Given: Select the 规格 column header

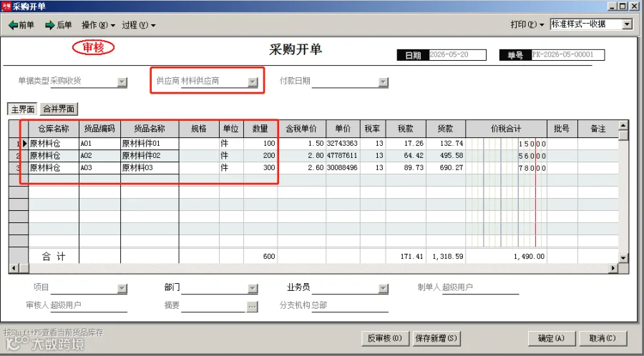Looking at the screenshot, I should [x=199, y=129].
